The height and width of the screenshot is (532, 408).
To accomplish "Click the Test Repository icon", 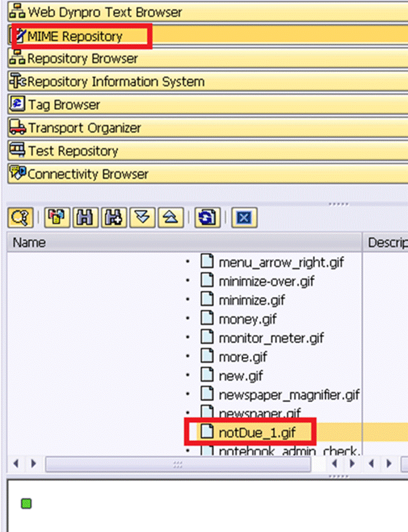I will pos(17,150).
